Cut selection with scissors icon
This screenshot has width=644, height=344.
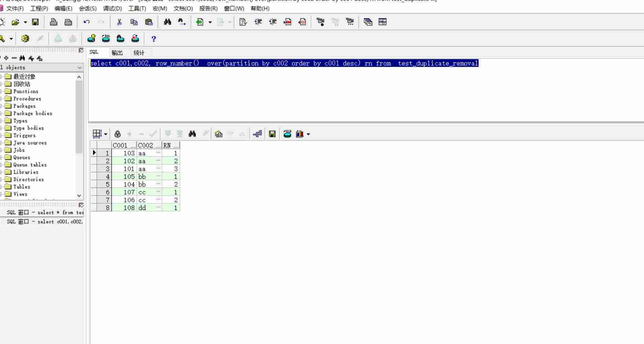tap(119, 22)
